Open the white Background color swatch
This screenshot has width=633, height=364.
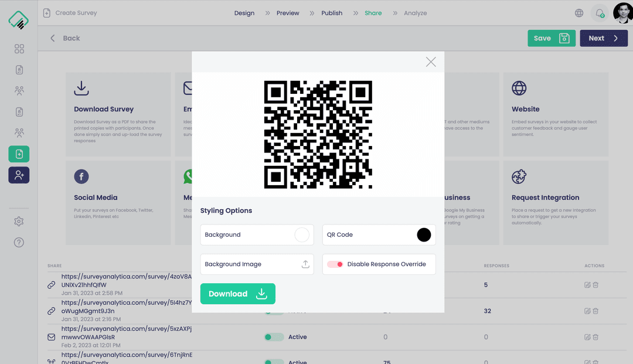[301, 235]
